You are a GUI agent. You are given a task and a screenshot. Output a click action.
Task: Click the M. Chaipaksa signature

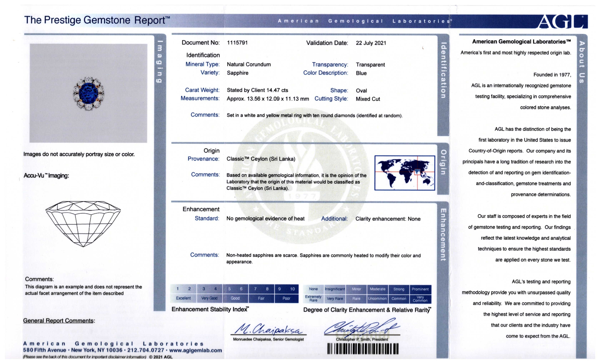268,329
